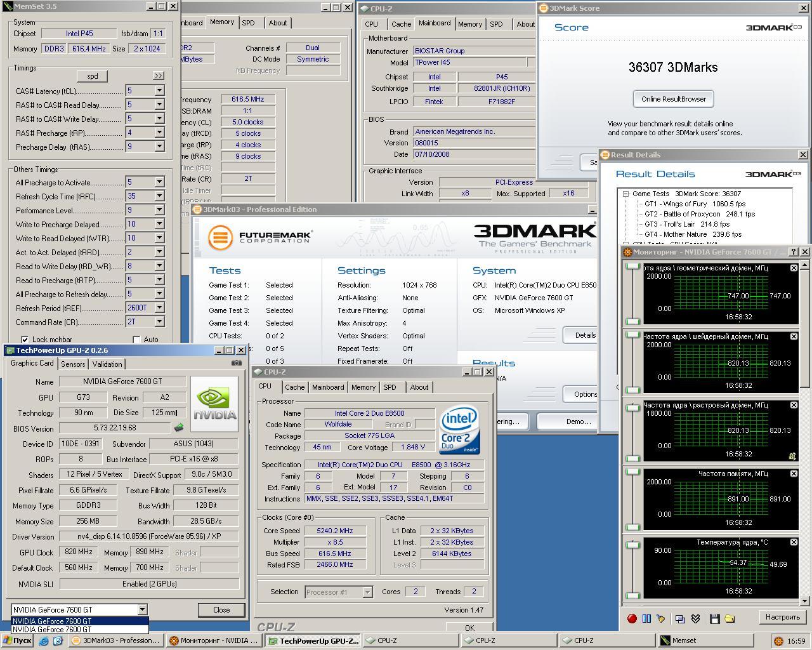
Task: Open the Processor #1 selection dropdown in CPU-Z
Action: [x=367, y=592]
